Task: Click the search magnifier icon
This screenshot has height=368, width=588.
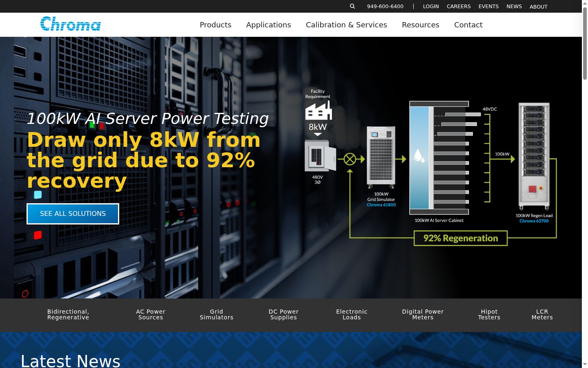Action: click(x=352, y=6)
